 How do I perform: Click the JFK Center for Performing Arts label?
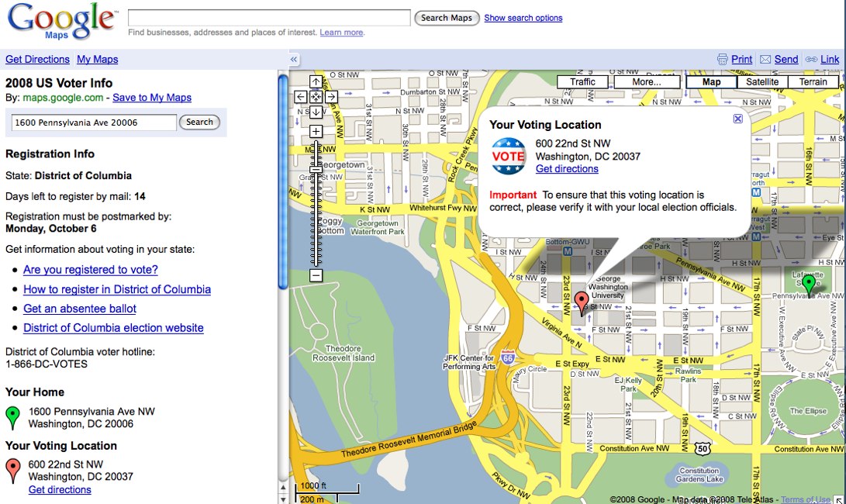click(469, 362)
